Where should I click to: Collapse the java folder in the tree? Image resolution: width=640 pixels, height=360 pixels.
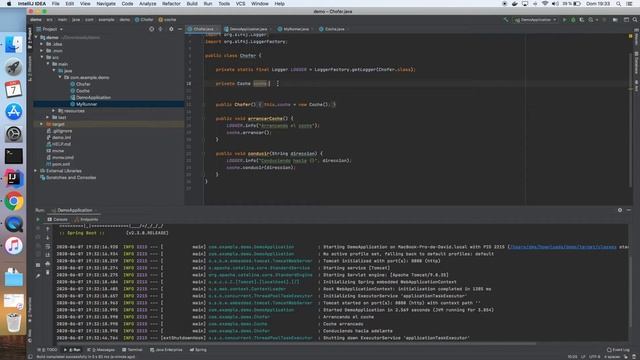coord(54,71)
